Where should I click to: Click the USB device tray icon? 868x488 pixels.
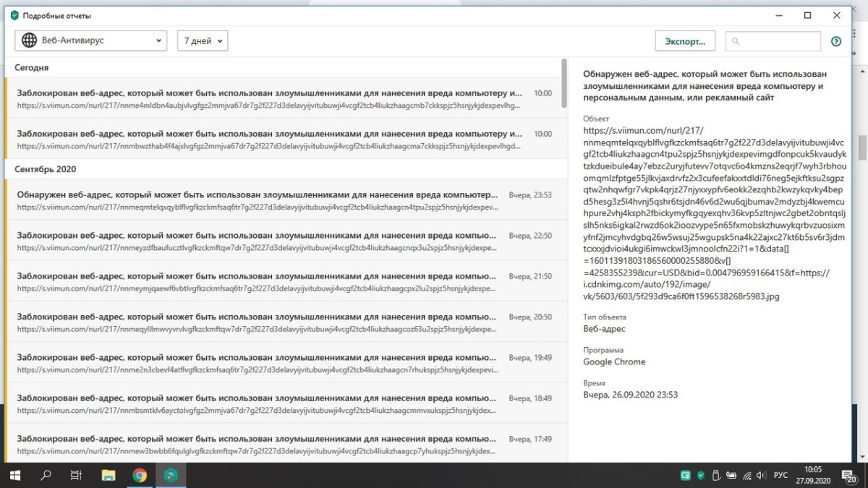(716, 476)
